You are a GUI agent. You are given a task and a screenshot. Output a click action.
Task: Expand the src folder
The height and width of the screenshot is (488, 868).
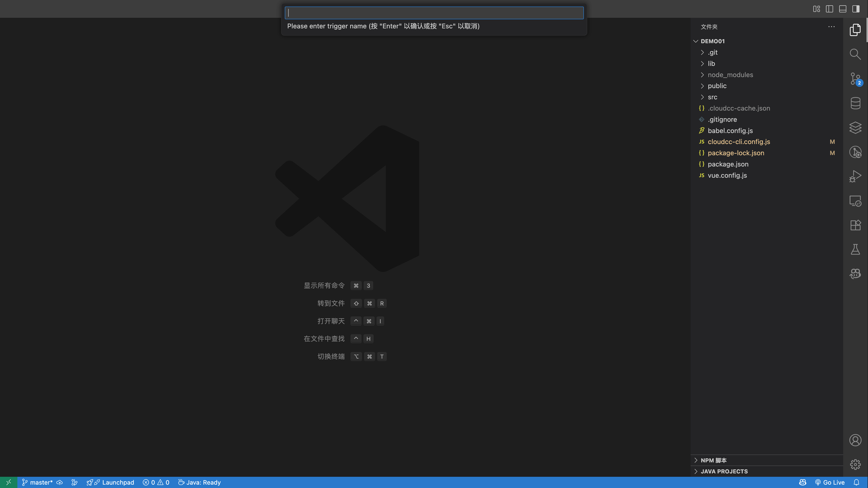click(x=712, y=97)
